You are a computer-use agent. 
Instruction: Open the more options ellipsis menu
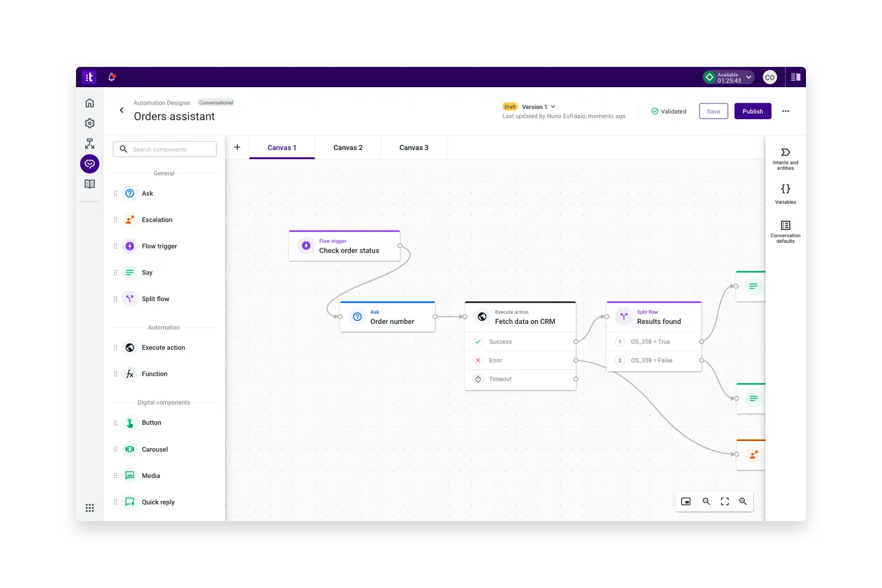pos(786,111)
